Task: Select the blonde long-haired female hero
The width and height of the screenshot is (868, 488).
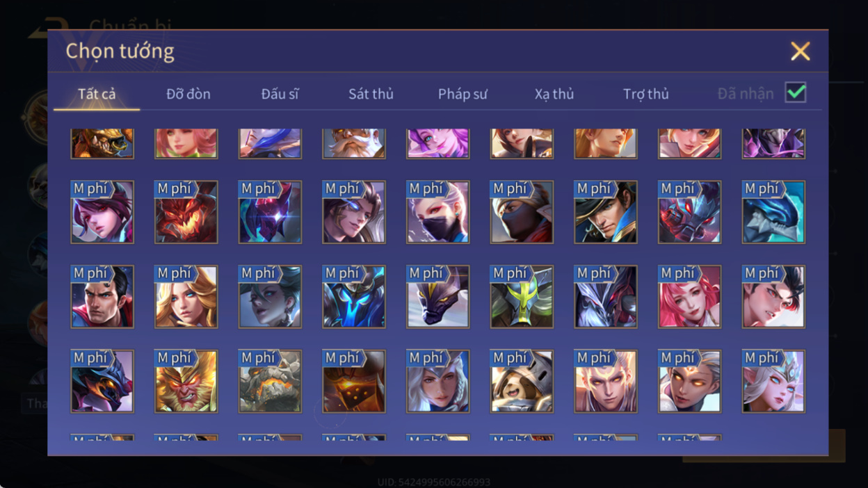Action: tap(186, 297)
